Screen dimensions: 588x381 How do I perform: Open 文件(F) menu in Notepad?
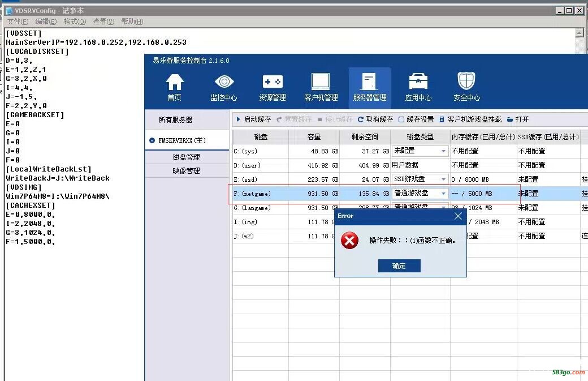(18, 22)
